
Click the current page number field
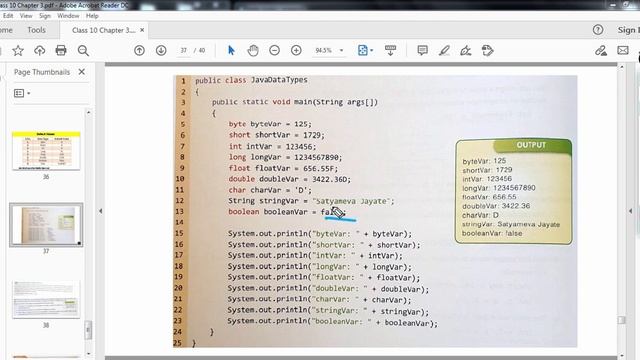pyautogui.click(x=184, y=51)
